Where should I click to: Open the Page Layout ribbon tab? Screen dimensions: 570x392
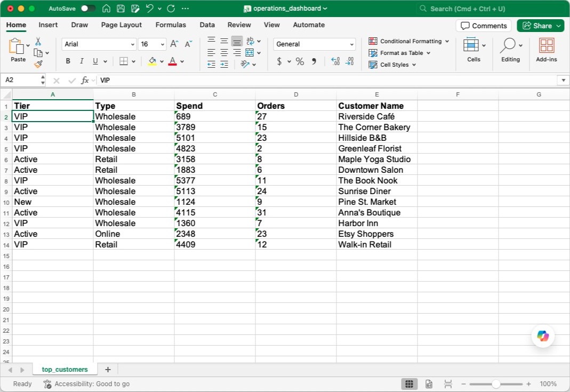pyautogui.click(x=122, y=25)
